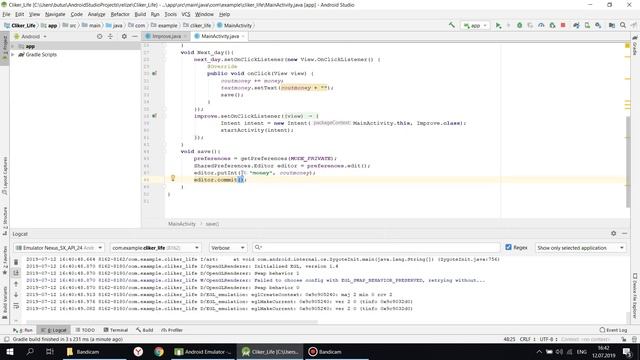Open the Event Log button

tap(613, 330)
